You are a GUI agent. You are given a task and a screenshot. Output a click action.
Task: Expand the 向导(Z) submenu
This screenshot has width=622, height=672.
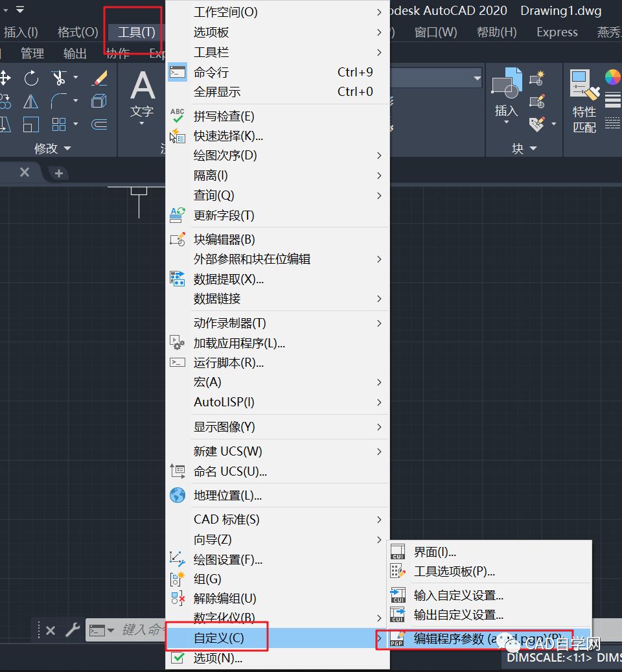[x=277, y=540]
